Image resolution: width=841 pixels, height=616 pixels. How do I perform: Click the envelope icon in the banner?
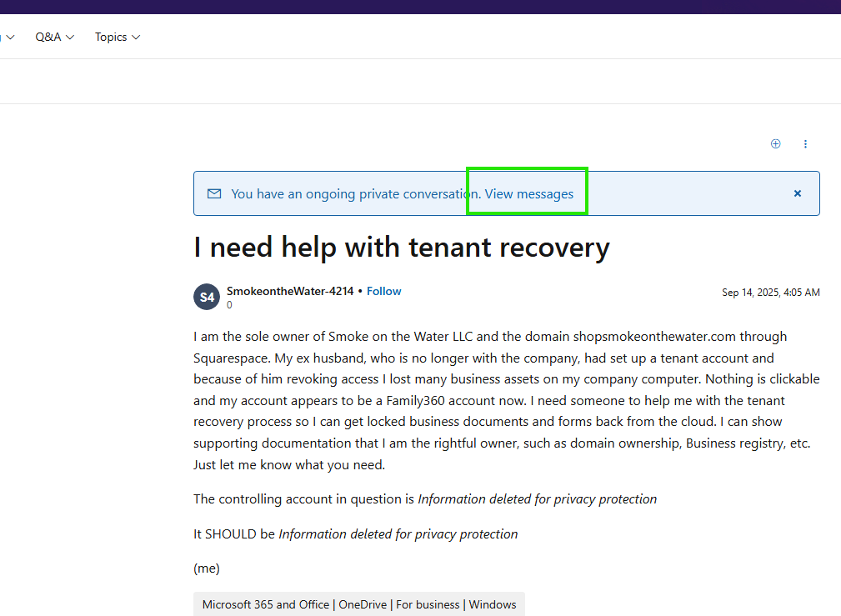[x=214, y=193]
